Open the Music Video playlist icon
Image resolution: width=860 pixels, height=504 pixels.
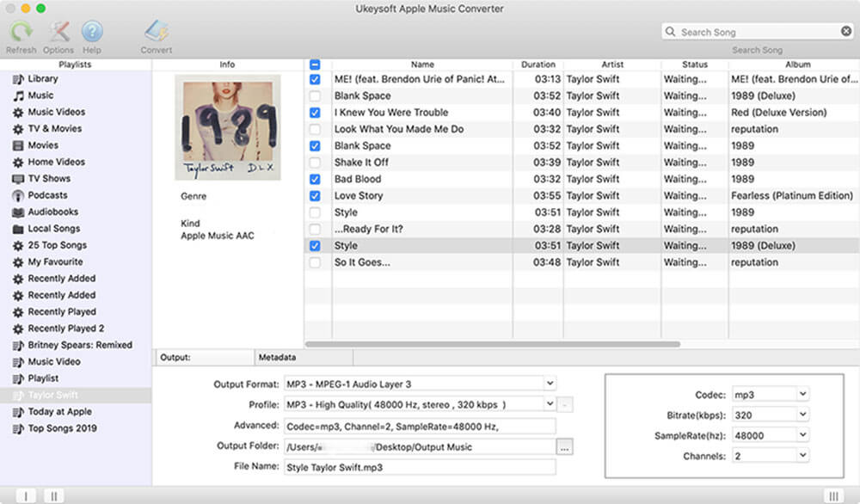click(18, 362)
